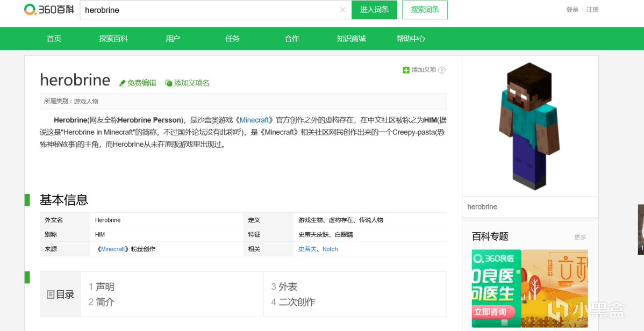The height and width of the screenshot is (331, 644).
Task: Click the Herobrine character image
Action: point(530,126)
